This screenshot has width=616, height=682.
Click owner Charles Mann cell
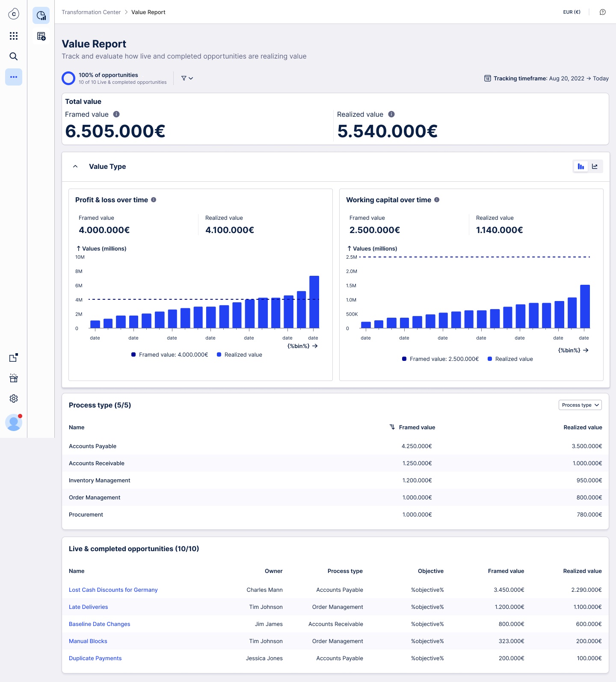pos(265,590)
